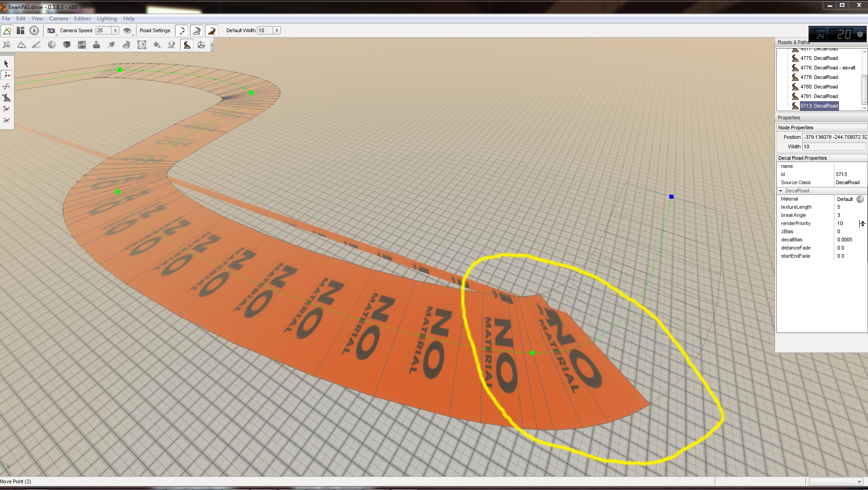Open camera type options
The image size is (868, 490).
click(51, 30)
